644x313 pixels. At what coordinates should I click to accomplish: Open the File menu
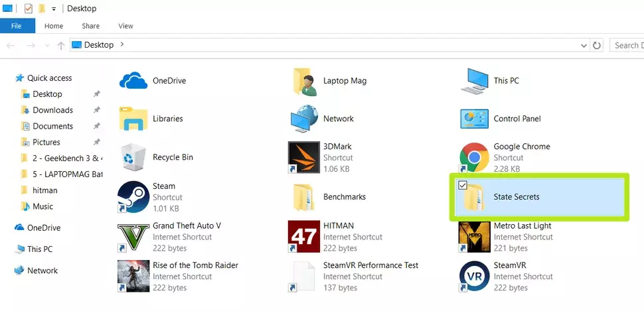pyautogui.click(x=17, y=26)
